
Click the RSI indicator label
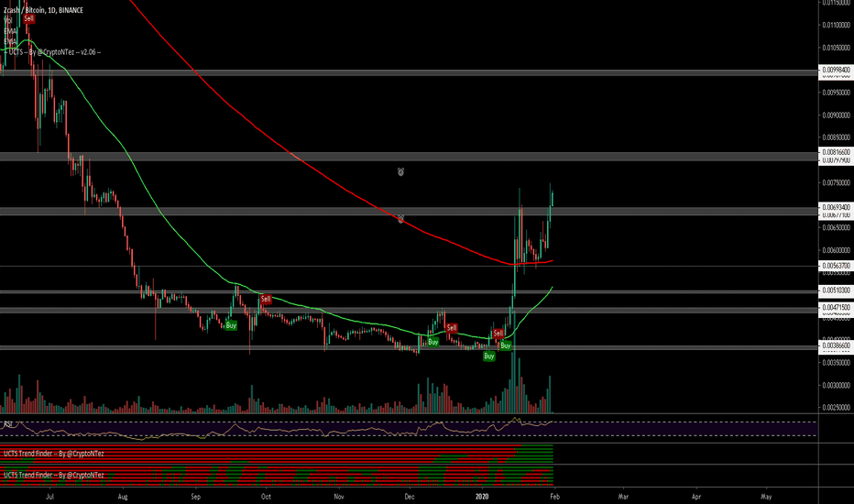tap(8, 424)
